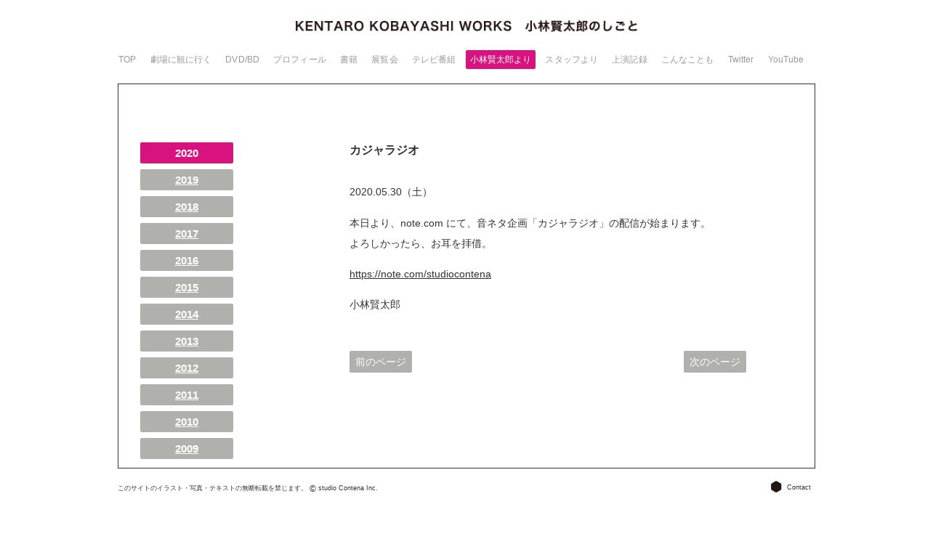Show posts from 2019
The width and height of the screenshot is (933, 560).
pos(187,179)
